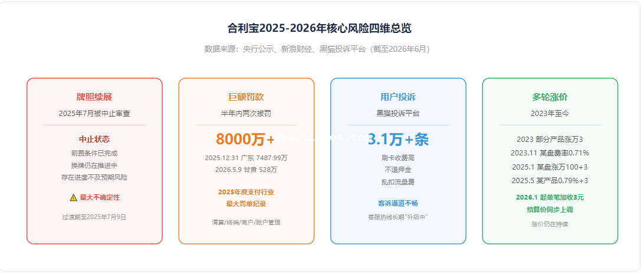Click the text 2023年至今
Viewport: 644px width, 275px height.
(x=550, y=114)
